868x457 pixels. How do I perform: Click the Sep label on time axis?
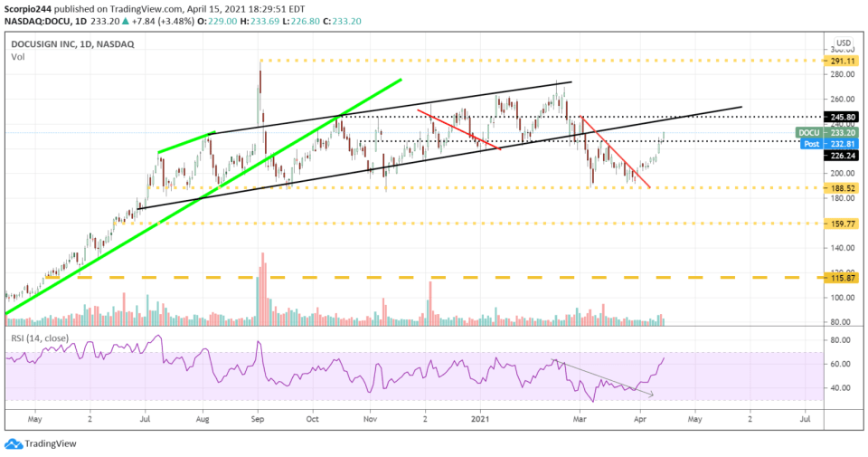coord(258,419)
